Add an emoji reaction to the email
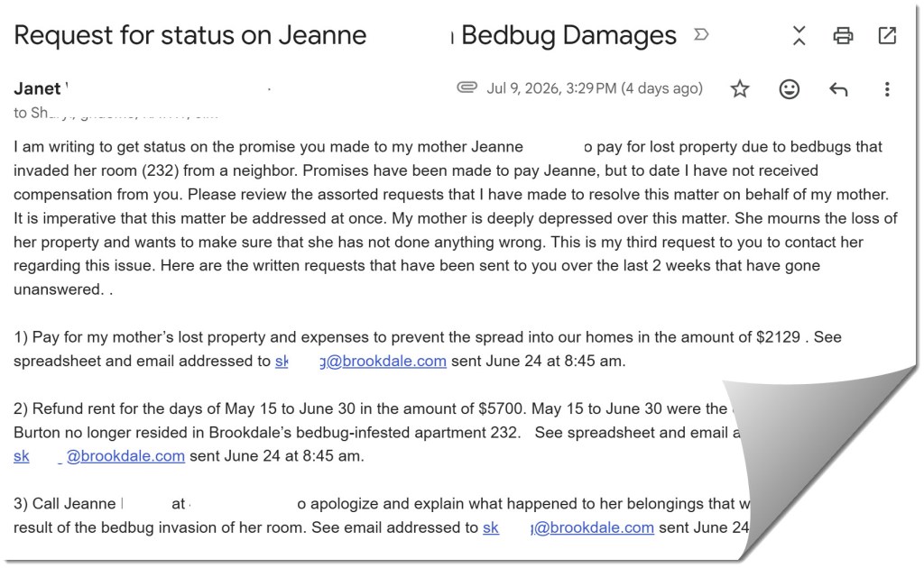The image size is (924, 568). point(789,89)
